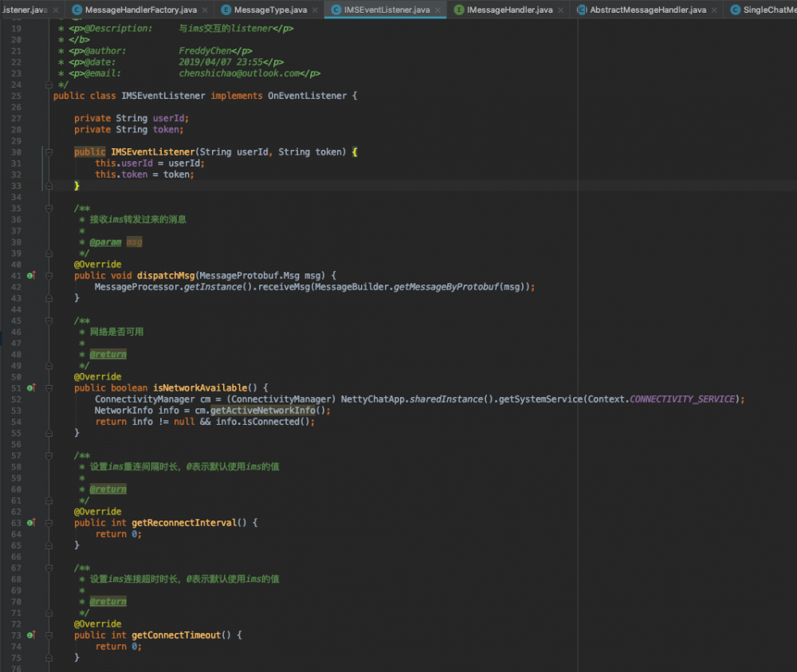Image resolution: width=797 pixels, height=672 pixels.
Task: Click the gutter marker next to getConnectTimeout
Action: [x=30, y=635]
